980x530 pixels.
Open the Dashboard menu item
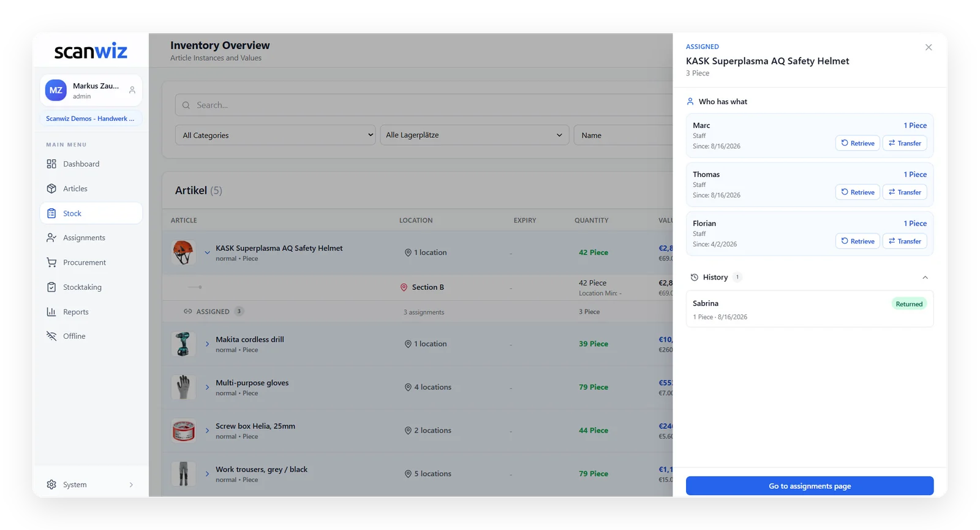coord(91,164)
